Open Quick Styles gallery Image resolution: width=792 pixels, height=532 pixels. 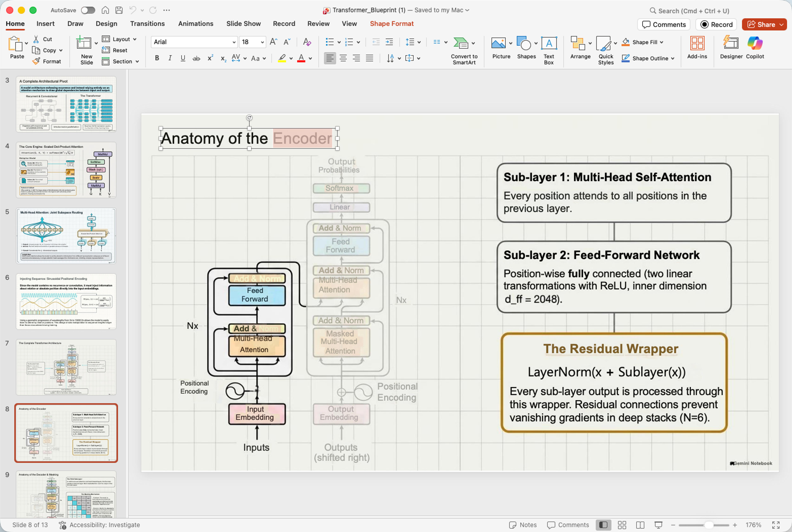[603, 43]
